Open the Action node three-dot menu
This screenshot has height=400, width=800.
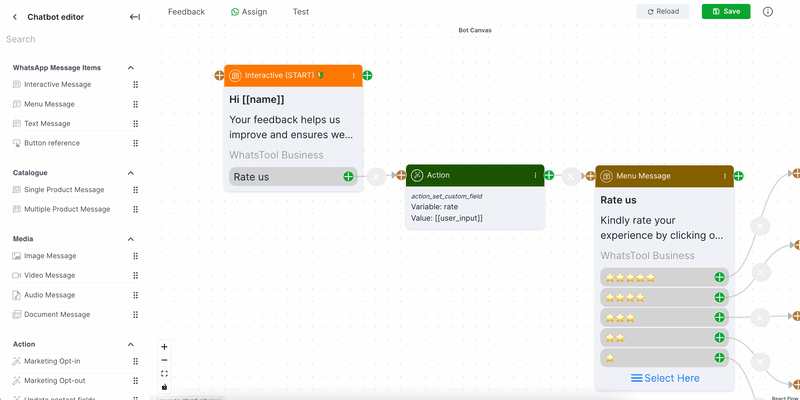point(535,175)
